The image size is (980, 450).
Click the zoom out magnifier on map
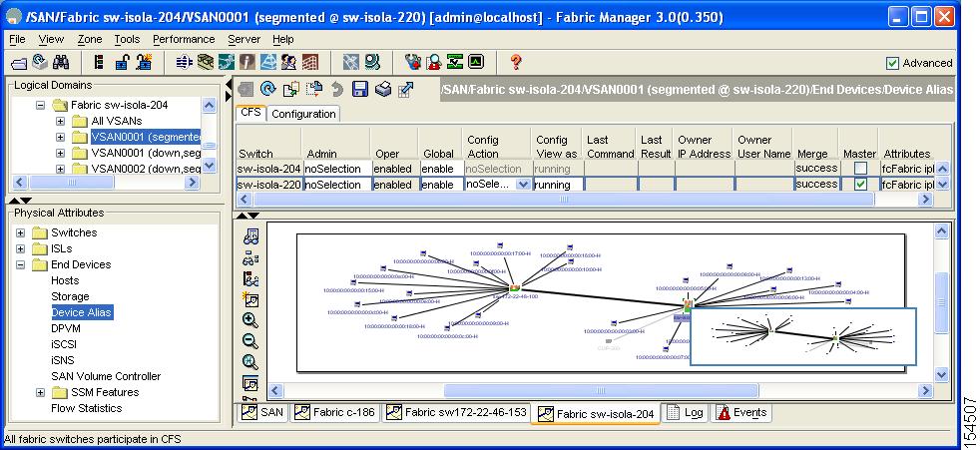click(x=250, y=341)
